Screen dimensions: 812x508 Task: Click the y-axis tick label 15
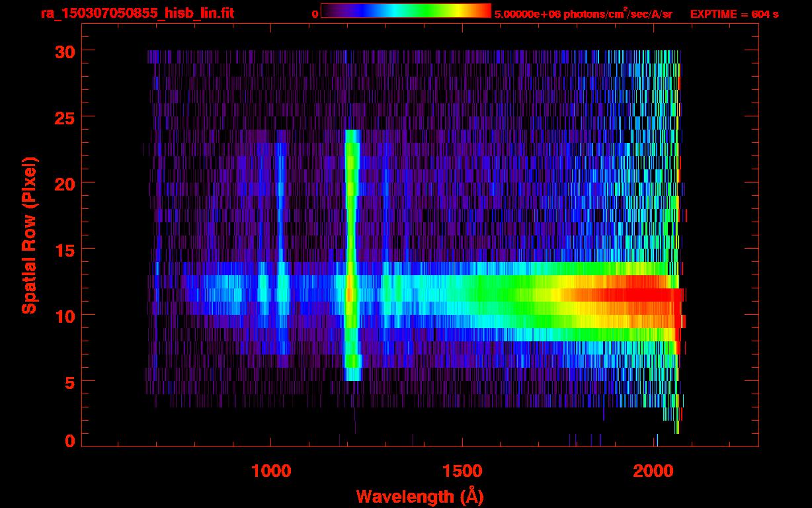[x=64, y=249]
